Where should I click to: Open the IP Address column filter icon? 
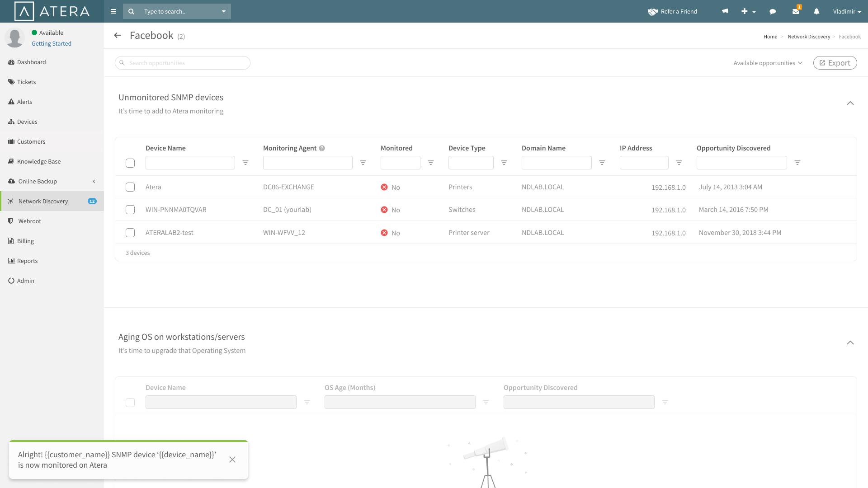pyautogui.click(x=679, y=163)
